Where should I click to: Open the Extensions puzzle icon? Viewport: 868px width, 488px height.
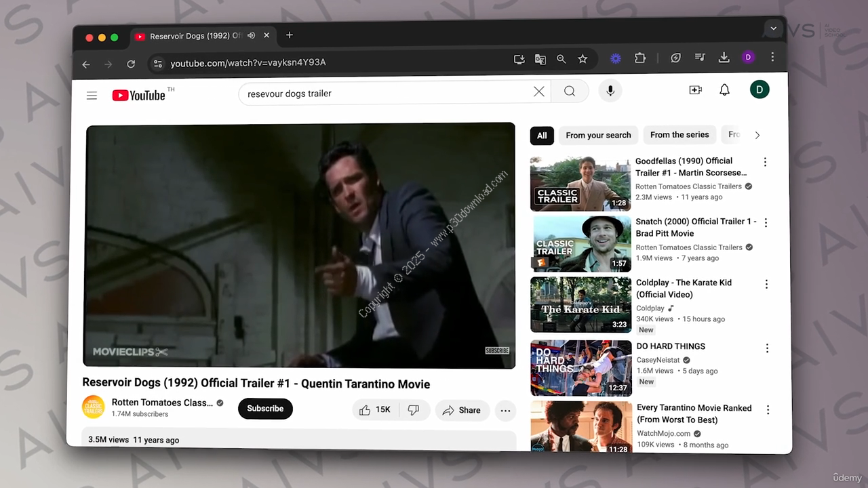pyautogui.click(x=640, y=58)
